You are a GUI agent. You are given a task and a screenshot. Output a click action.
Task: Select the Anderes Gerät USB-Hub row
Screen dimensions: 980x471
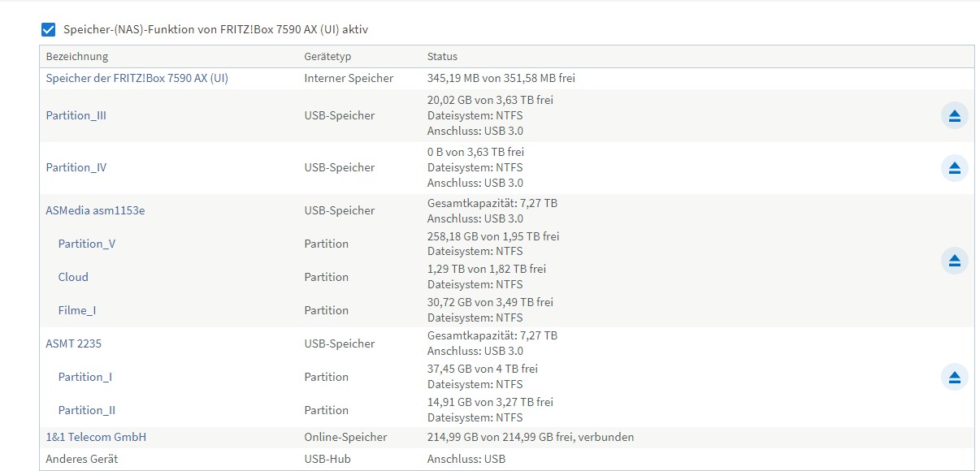[x=507, y=459]
